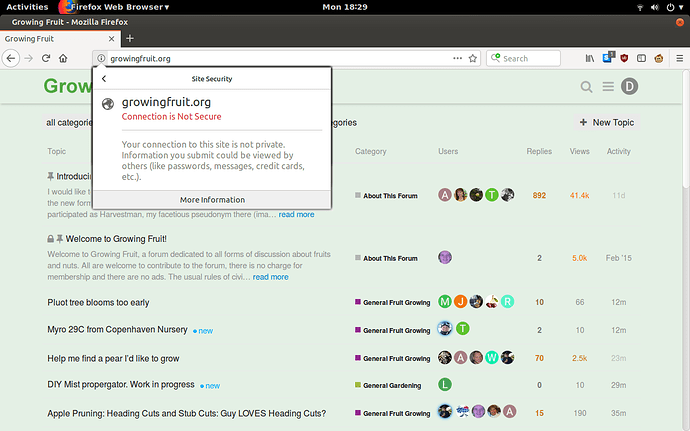Viewport: 690px width, 431px height.
Task: Open the Library toolbar icon
Action: (590, 58)
